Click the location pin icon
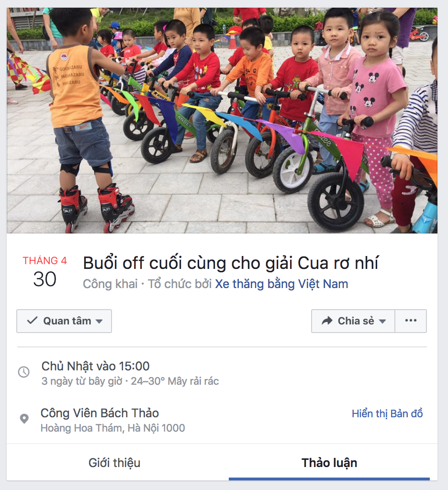448x490 pixels. coord(24,418)
